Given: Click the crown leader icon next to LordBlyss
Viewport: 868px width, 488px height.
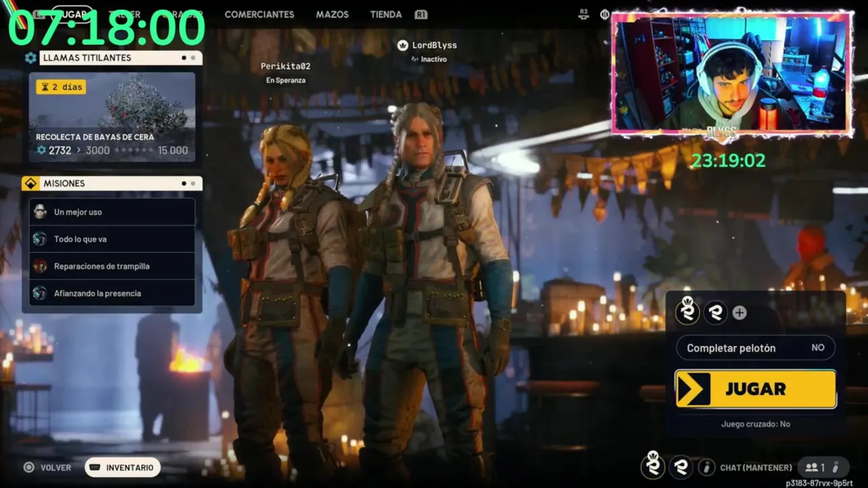Looking at the screenshot, I should (x=403, y=45).
